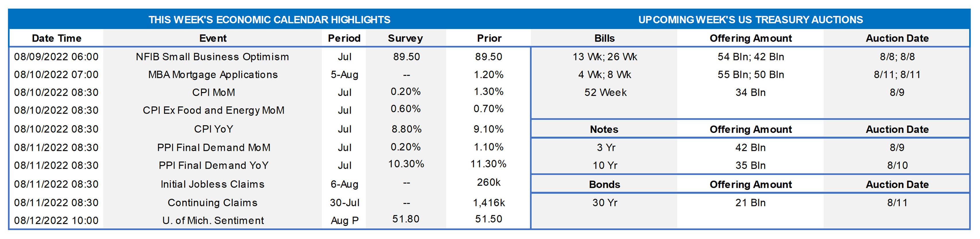Image resolution: width=980 pixels, height=239 pixels.
Task: Click the NFIB Small Business Optimism event
Action: [212, 57]
